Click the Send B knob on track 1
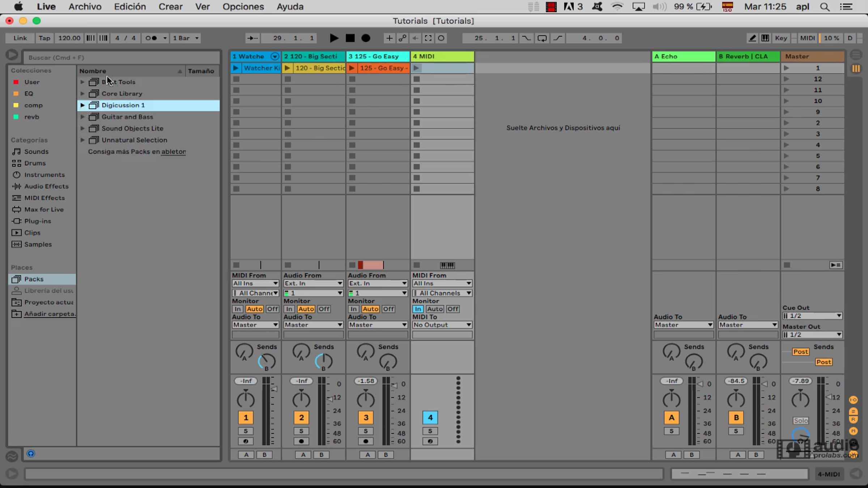The width and height of the screenshot is (868, 488). tap(267, 361)
